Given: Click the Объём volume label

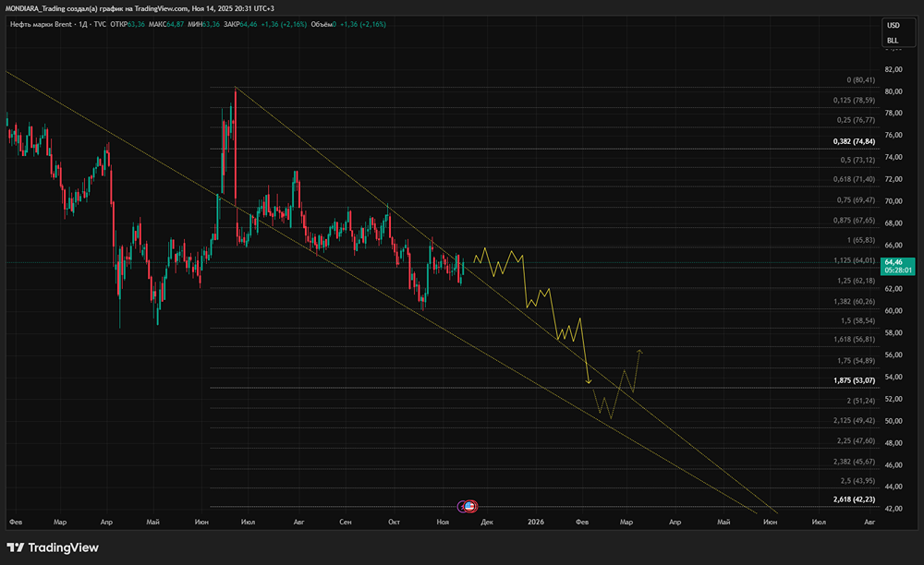Looking at the screenshot, I should 322,24.
